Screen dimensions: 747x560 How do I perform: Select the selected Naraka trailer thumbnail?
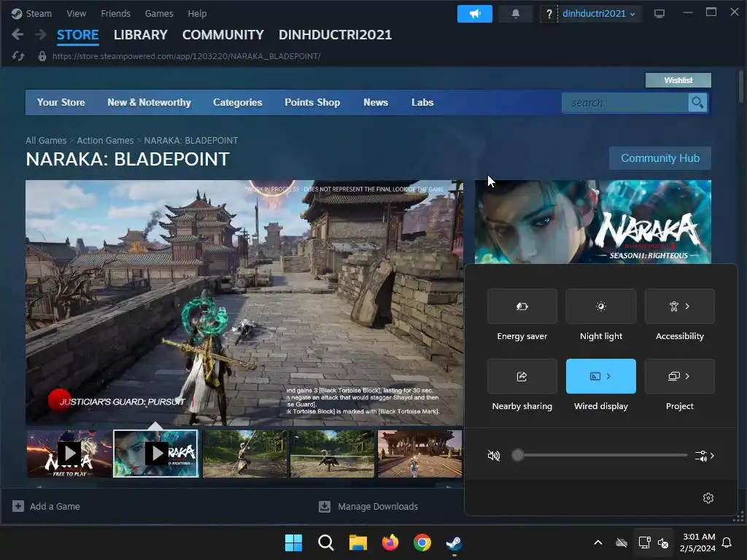coord(156,454)
